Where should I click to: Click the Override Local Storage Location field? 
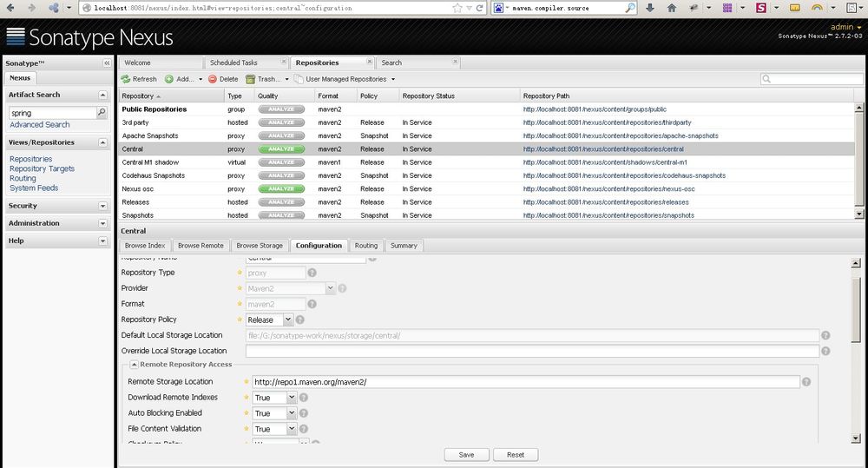532,351
